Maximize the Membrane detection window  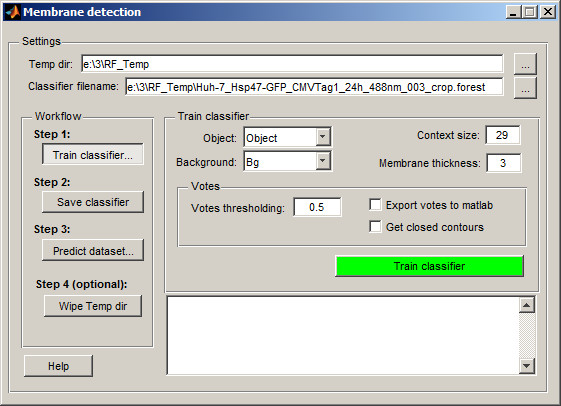coord(530,12)
